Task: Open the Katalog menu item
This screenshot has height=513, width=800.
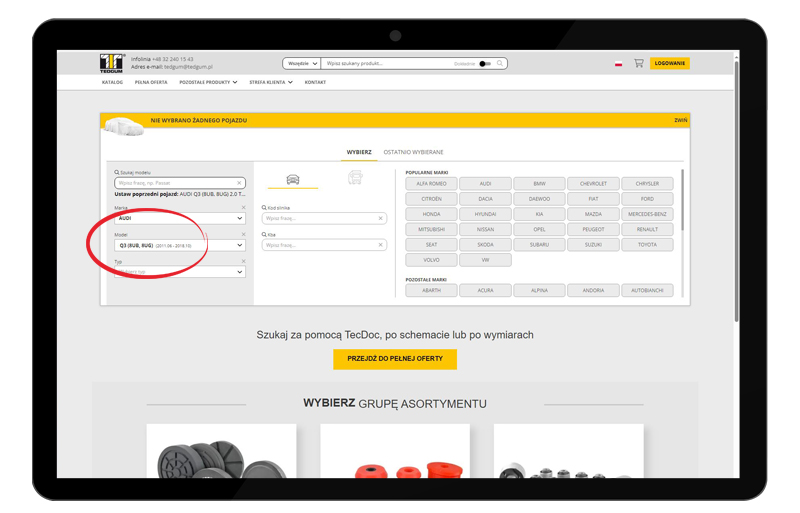Action: (x=112, y=82)
